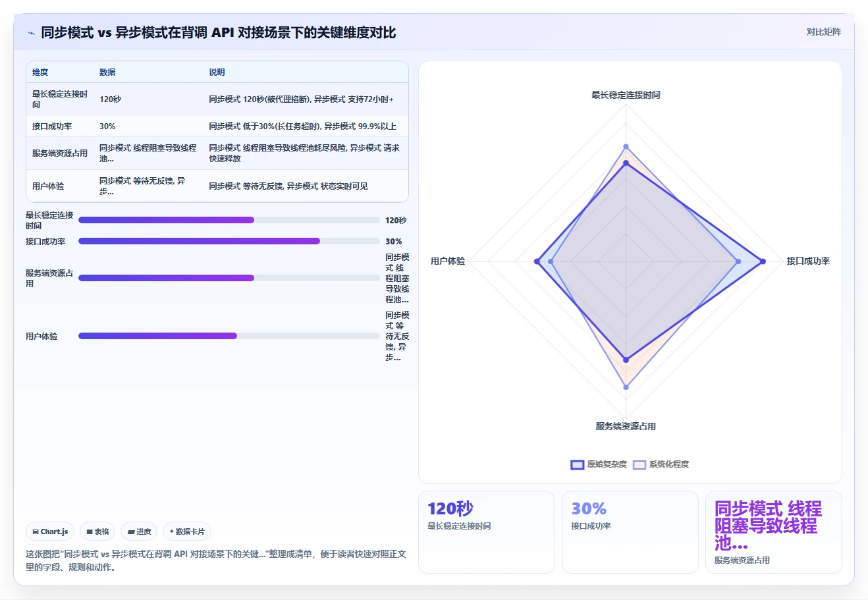Viewport: 868px width, 600px height.
Task: Click the 原始复杂度 point on 服务端资源占用 axis
Action: (626, 360)
